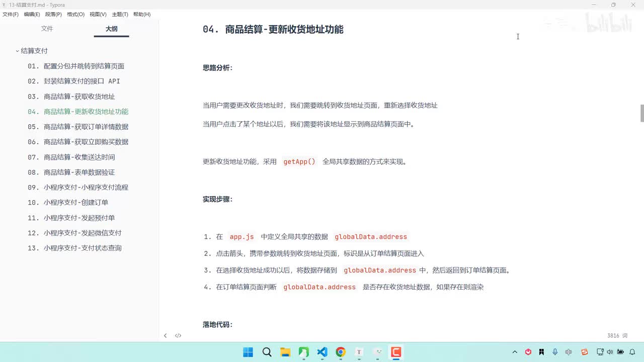Open Google Chrome from taskbar
644x362 pixels.
341,352
